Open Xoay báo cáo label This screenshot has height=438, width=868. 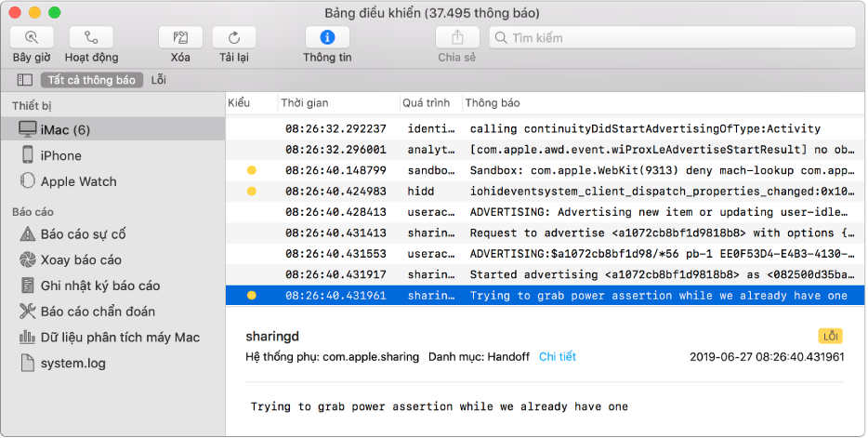pyautogui.click(x=81, y=259)
